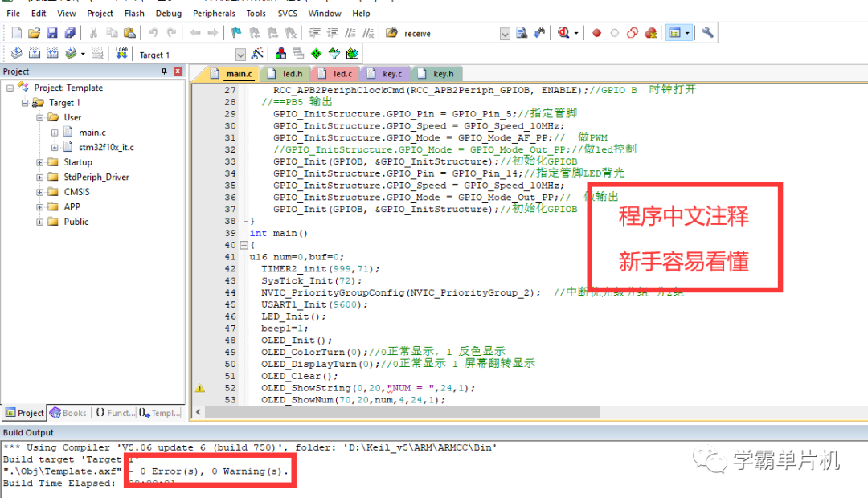Insert a bookmark with the blue flag icon
868x498 pixels.
coord(236,33)
